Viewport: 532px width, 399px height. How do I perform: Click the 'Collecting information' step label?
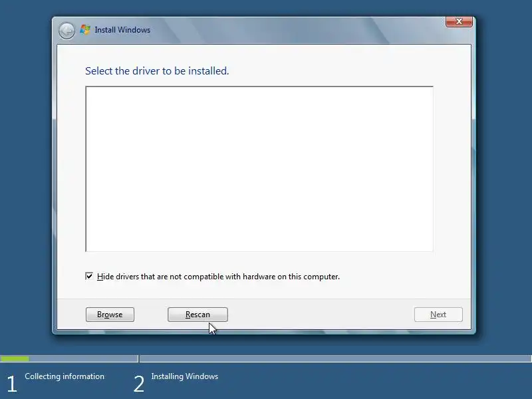point(65,376)
